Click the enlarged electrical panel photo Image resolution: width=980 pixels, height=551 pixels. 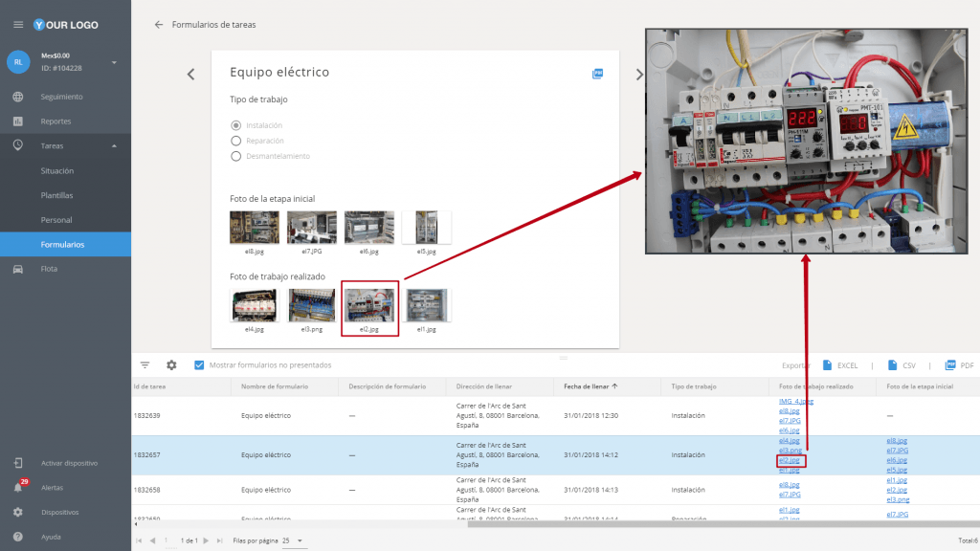pyautogui.click(x=806, y=142)
